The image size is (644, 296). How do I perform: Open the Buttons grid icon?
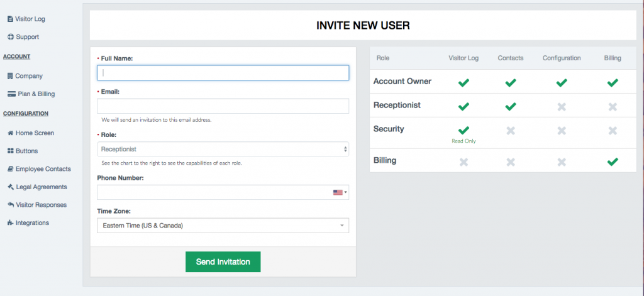pos(11,151)
